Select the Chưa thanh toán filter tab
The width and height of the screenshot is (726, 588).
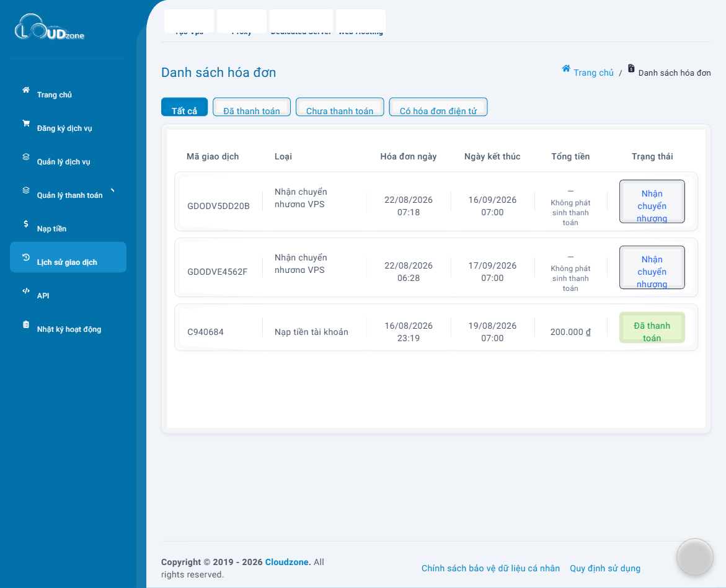tap(339, 107)
